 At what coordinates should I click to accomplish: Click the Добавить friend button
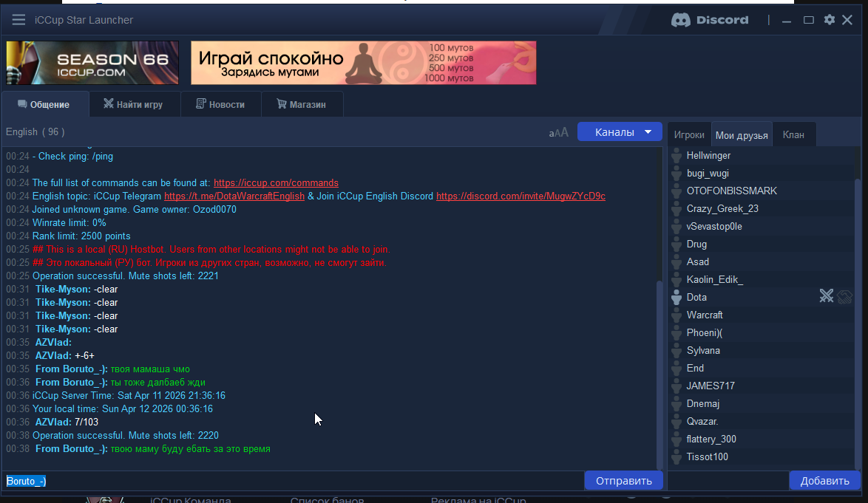[824, 481]
